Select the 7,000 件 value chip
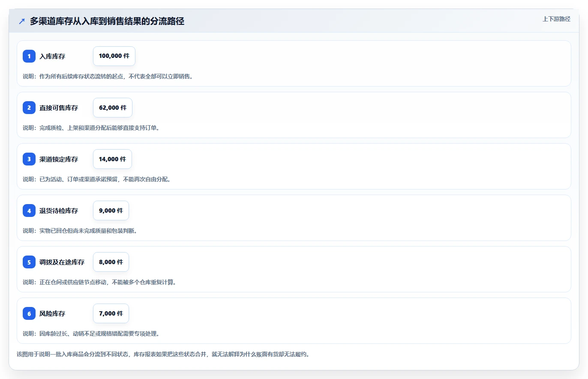The width and height of the screenshot is (588, 379). [111, 313]
